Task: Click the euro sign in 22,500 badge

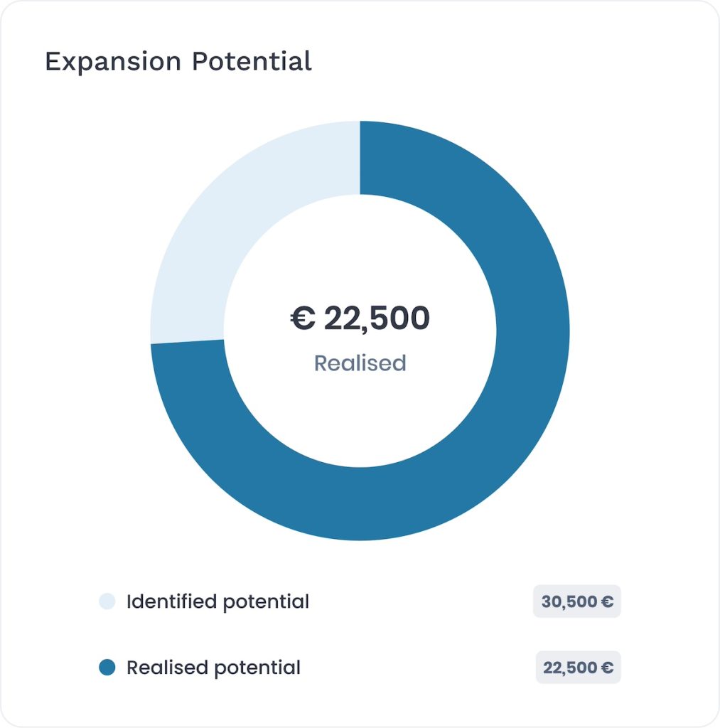Action: (607, 668)
